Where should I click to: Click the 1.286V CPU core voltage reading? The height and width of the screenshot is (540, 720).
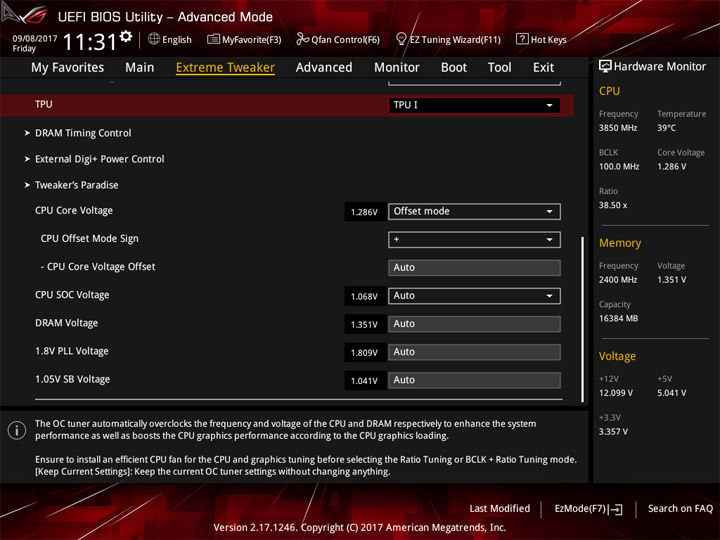[x=364, y=212]
